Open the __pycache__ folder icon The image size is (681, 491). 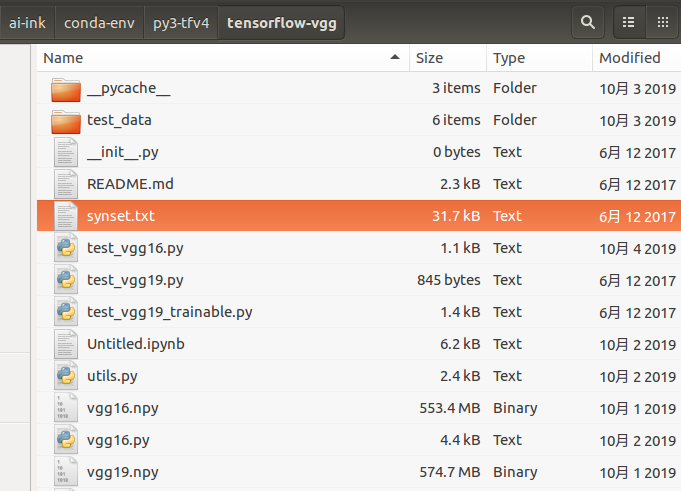click(x=65, y=89)
